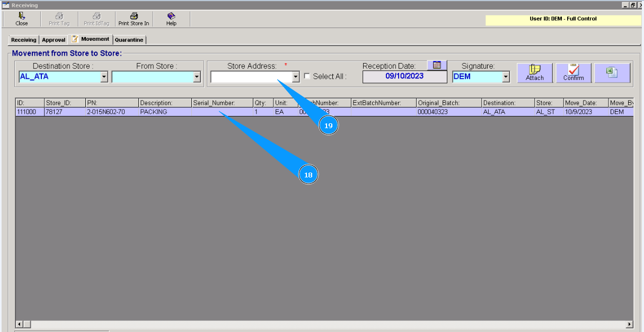Click the left arrow of horizontal scrollbar
This screenshot has width=644, height=332.
pyautogui.click(x=20, y=324)
